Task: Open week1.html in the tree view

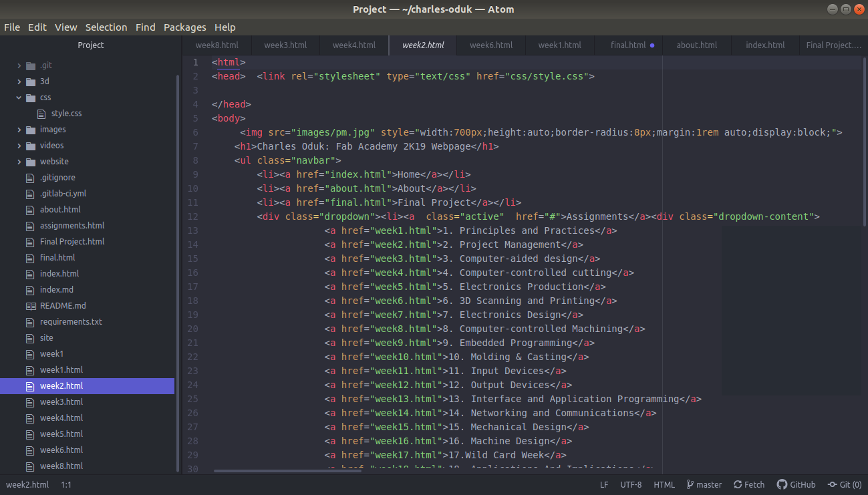Action: click(x=61, y=370)
